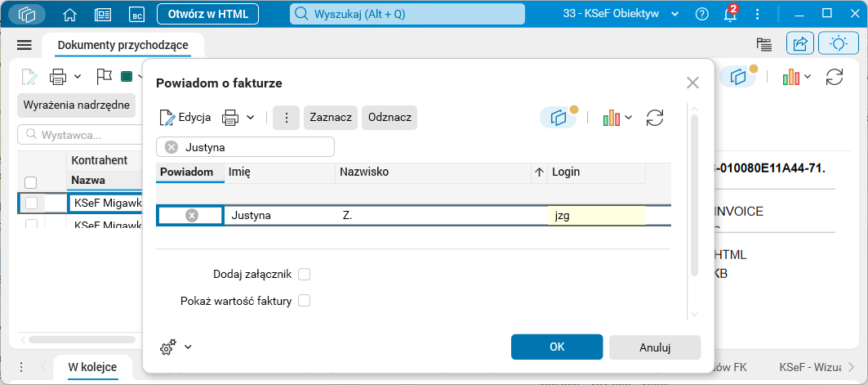This screenshot has width=868, height=385.
Task: Click background window's edit document icon
Action: [29, 77]
